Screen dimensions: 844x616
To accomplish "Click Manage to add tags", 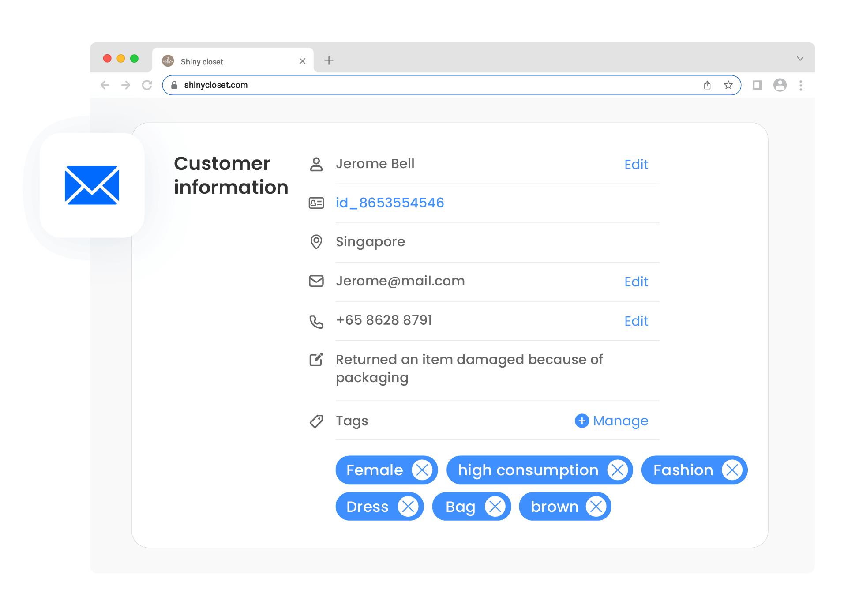I will [x=611, y=421].
